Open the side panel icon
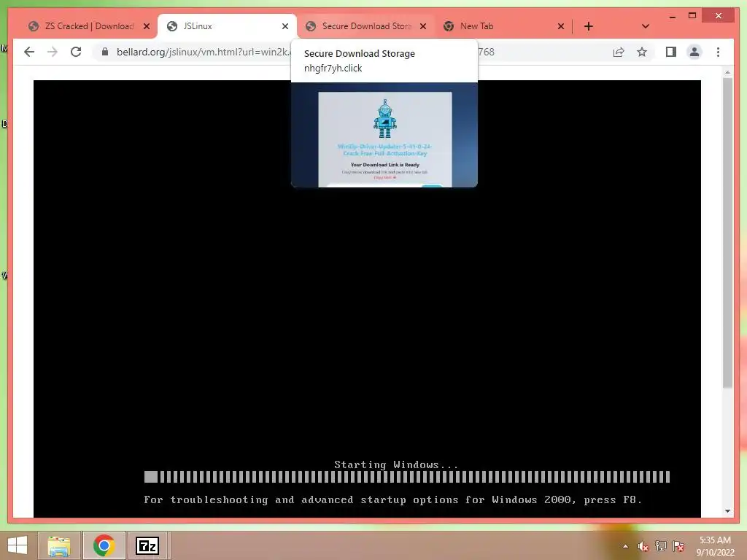The image size is (747, 560). pyautogui.click(x=671, y=52)
